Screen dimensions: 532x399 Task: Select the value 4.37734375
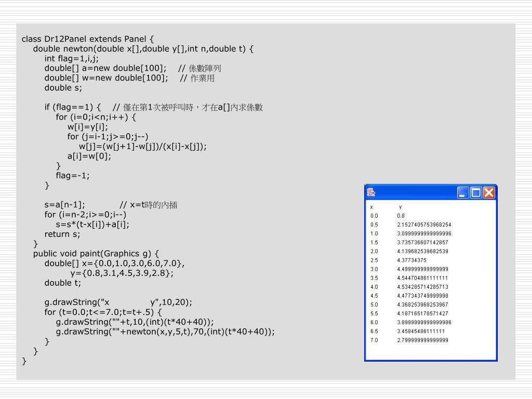[412, 260]
